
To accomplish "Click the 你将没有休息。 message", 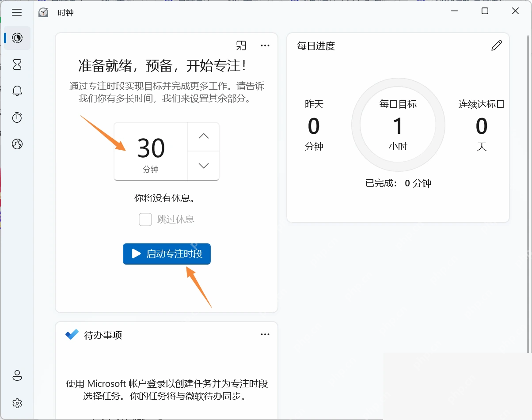I will [x=165, y=198].
